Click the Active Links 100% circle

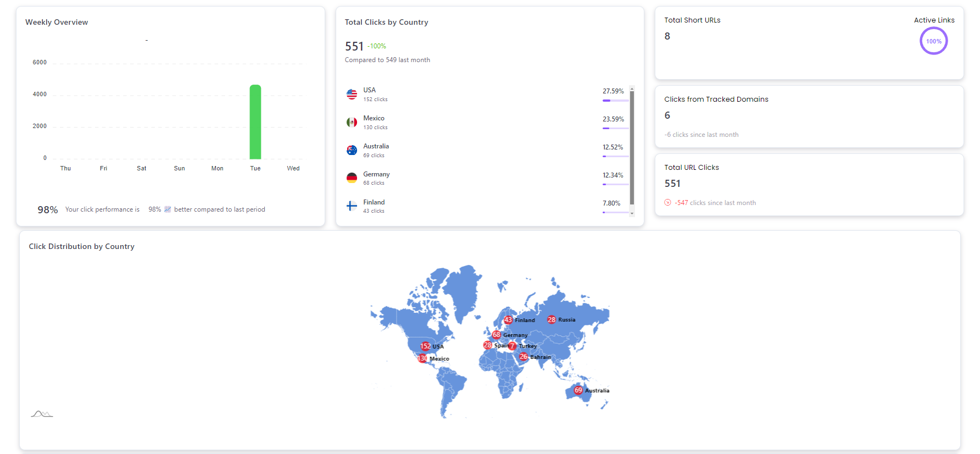coord(933,41)
